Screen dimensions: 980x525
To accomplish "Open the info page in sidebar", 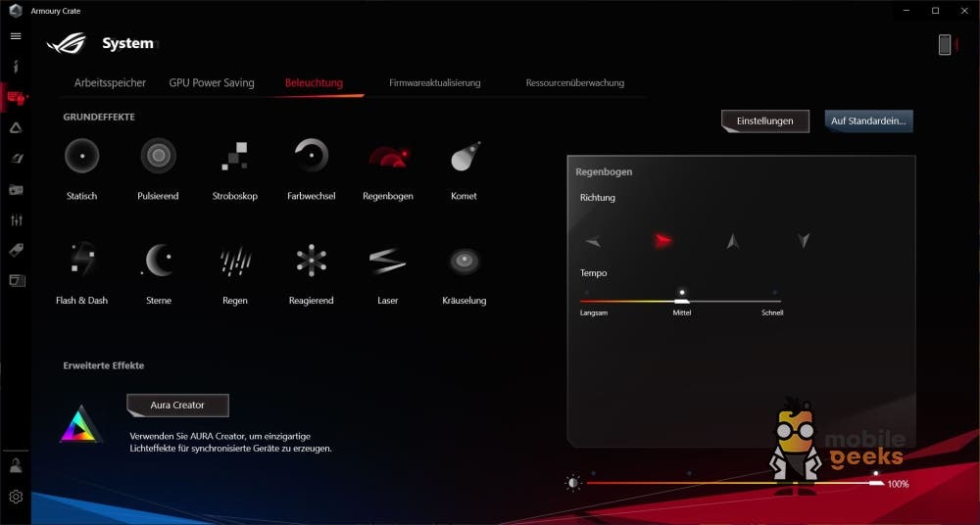I will click(x=17, y=67).
